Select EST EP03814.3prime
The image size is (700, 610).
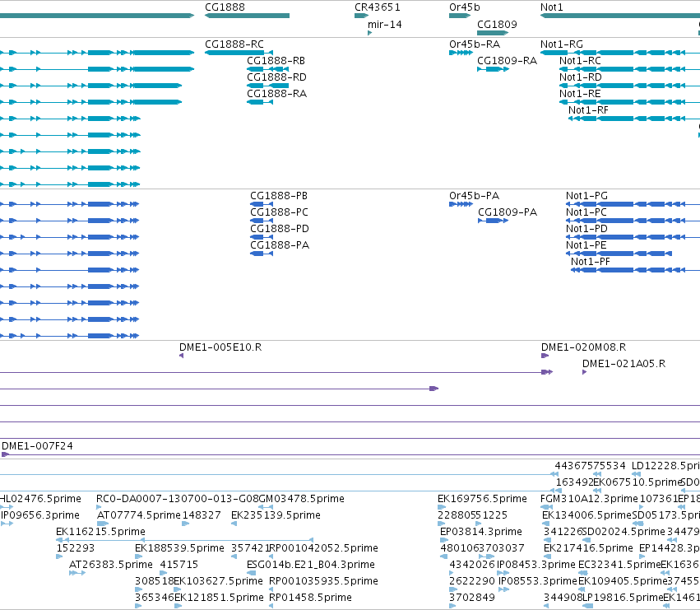[444, 540]
